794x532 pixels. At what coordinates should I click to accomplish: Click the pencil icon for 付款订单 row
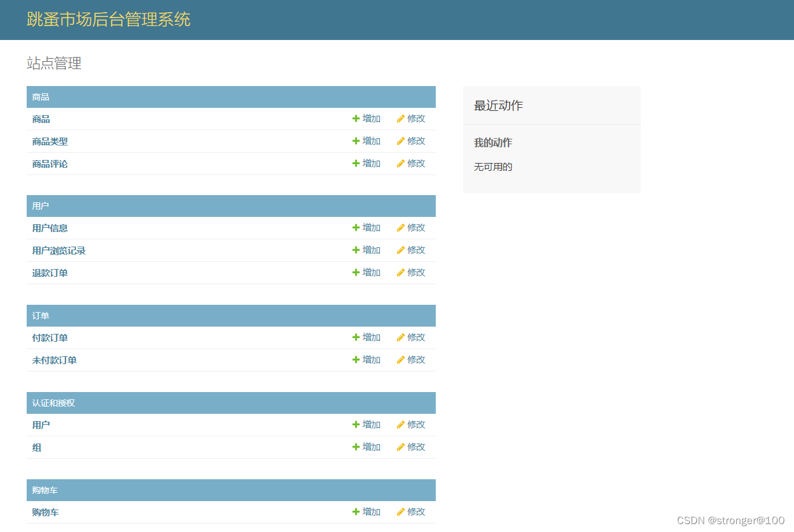pyautogui.click(x=401, y=337)
